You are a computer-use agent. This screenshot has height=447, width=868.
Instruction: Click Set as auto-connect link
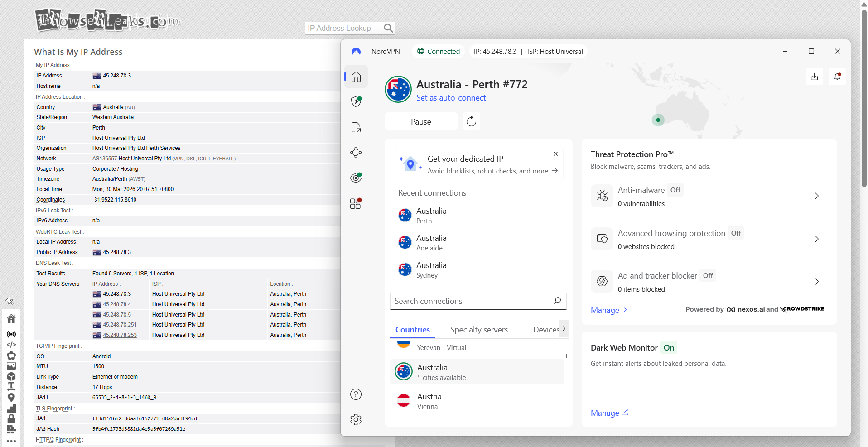point(451,98)
